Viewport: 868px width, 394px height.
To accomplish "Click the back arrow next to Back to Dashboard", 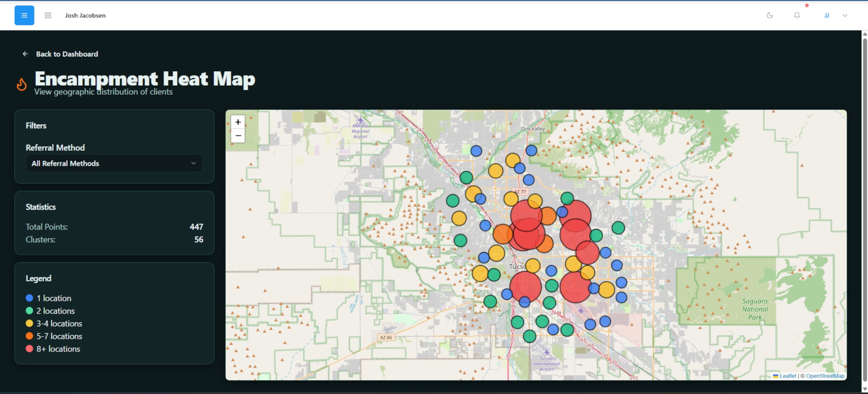I will 25,54.
